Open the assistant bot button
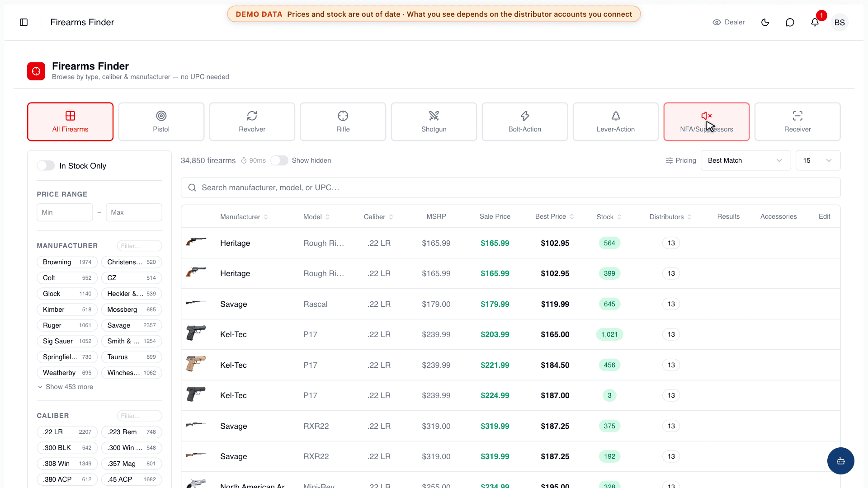Image resolution: width=868 pixels, height=488 pixels. pyautogui.click(x=840, y=461)
